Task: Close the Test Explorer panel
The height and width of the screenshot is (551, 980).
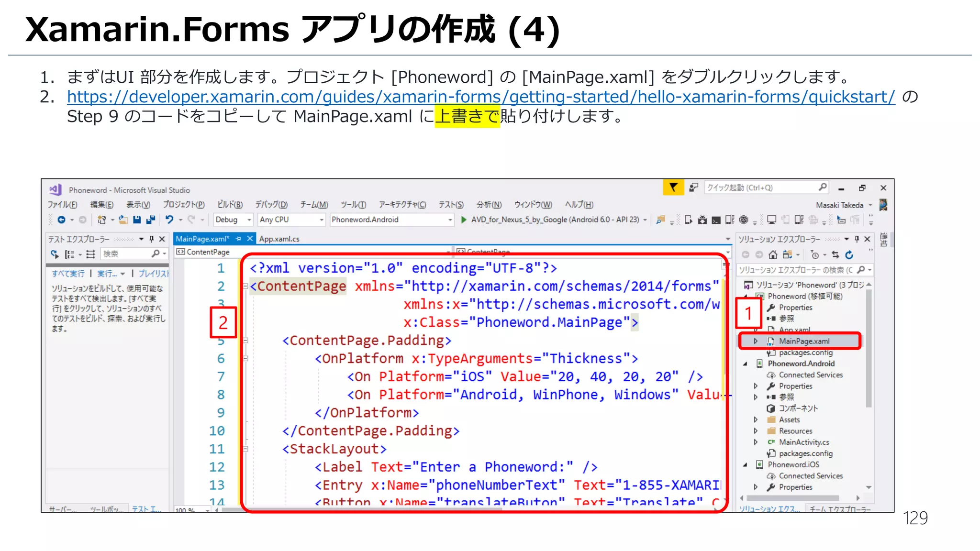Action: pos(162,239)
